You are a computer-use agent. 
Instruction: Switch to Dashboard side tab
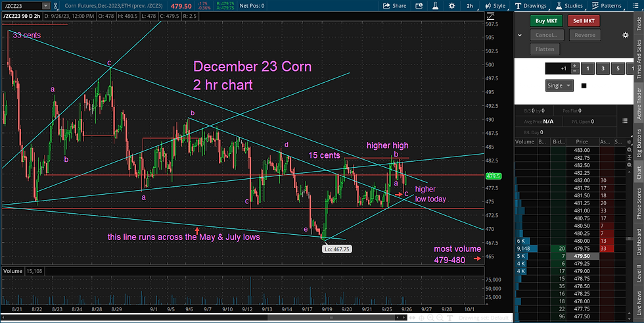pyautogui.click(x=639, y=243)
